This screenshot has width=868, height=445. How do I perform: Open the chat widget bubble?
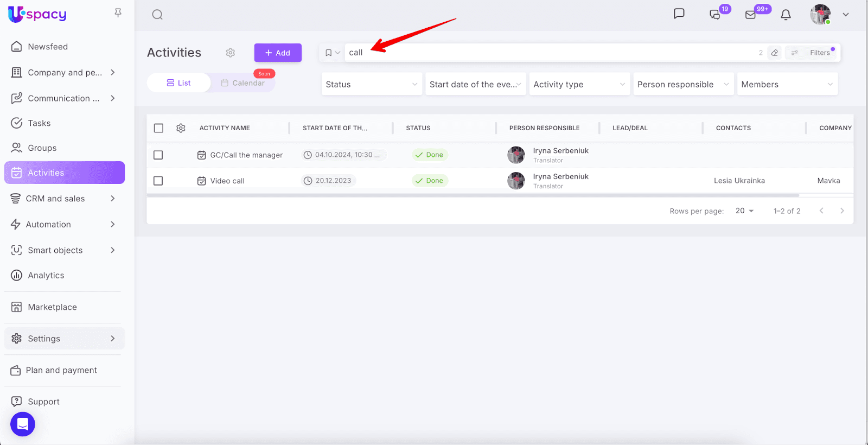[x=23, y=424]
